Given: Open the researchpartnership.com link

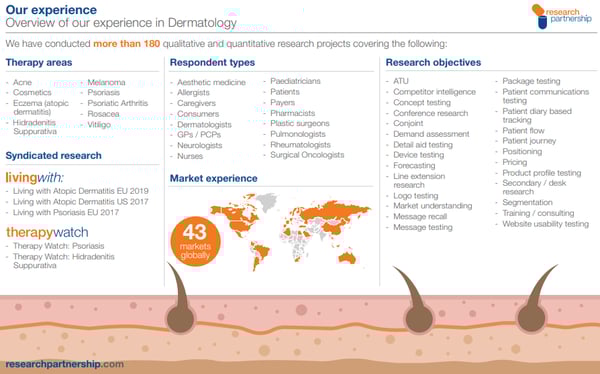Looking at the screenshot, I should coord(65,364).
